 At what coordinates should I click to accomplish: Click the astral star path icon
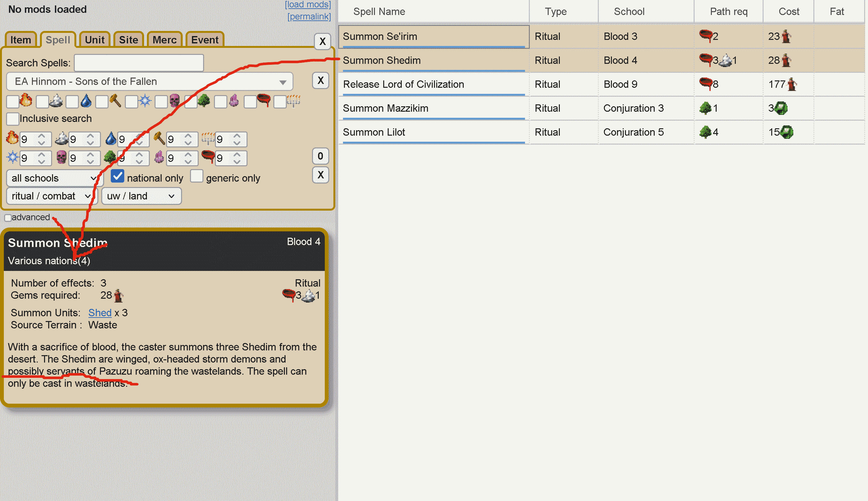tap(145, 101)
